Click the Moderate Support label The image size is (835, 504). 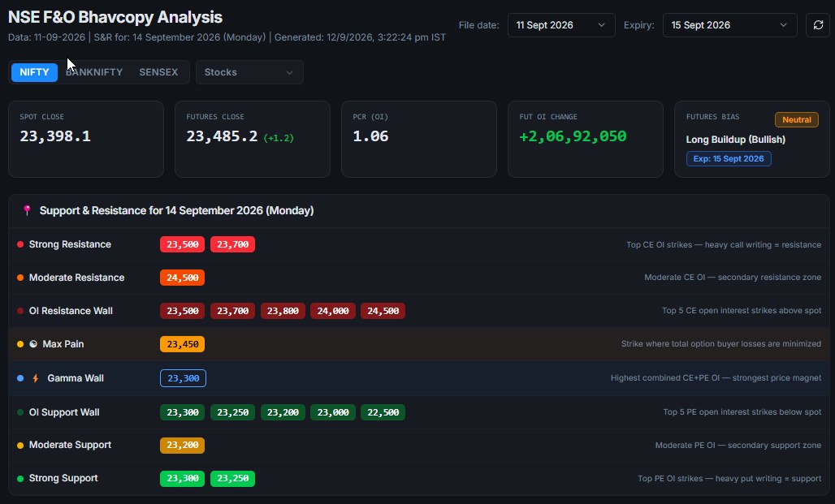70,445
